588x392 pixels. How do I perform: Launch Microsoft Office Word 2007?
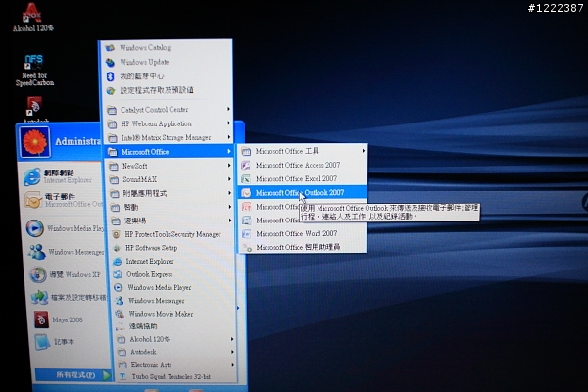[302, 233]
